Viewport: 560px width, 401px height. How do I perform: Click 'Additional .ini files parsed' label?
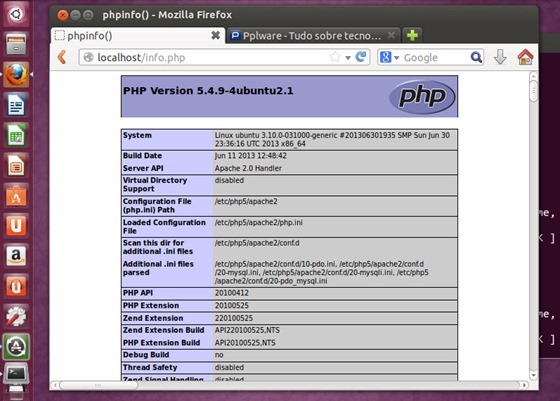point(158,268)
